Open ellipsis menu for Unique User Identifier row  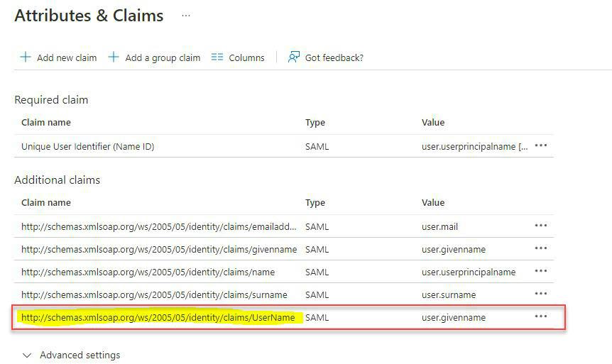tap(540, 145)
